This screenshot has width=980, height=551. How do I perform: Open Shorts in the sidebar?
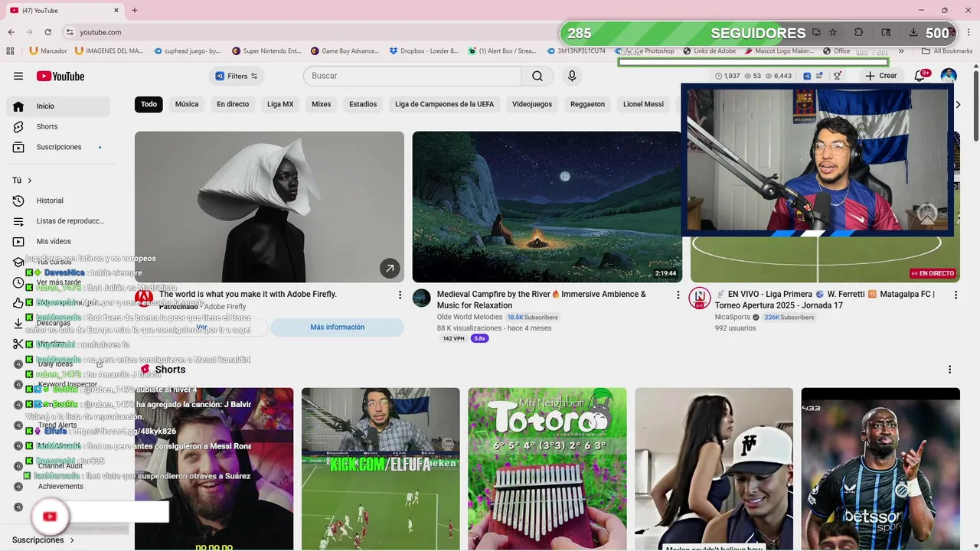tap(58, 126)
